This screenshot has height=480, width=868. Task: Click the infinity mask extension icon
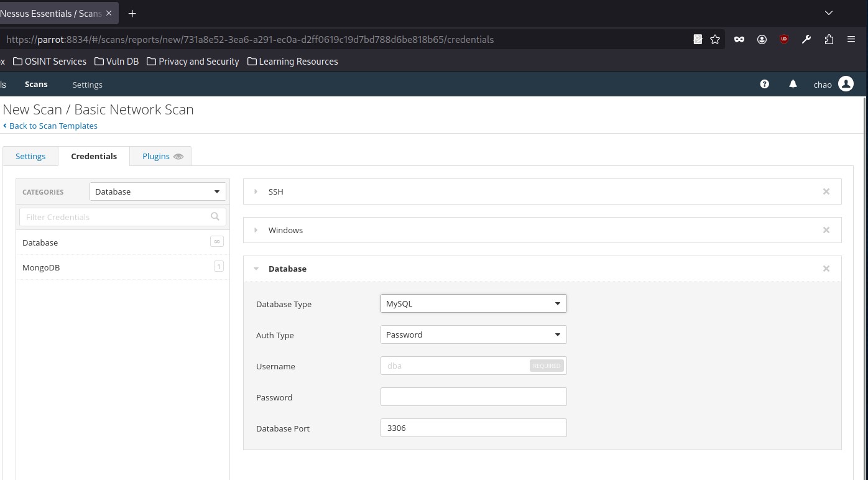tap(739, 39)
